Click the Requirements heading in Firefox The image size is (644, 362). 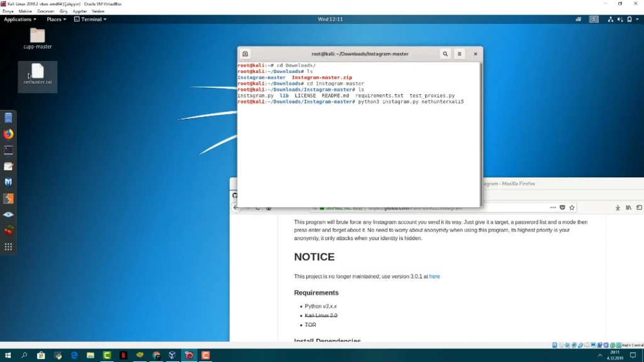[x=316, y=293]
